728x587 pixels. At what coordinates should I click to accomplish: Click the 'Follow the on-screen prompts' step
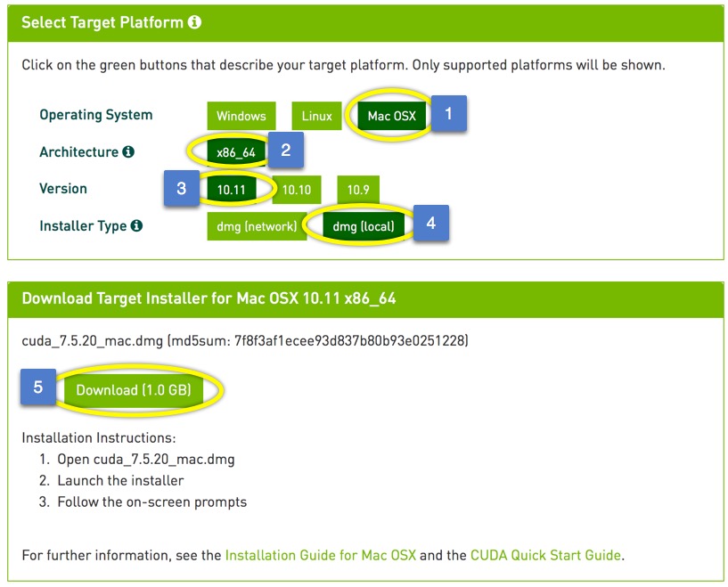[x=151, y=502]
